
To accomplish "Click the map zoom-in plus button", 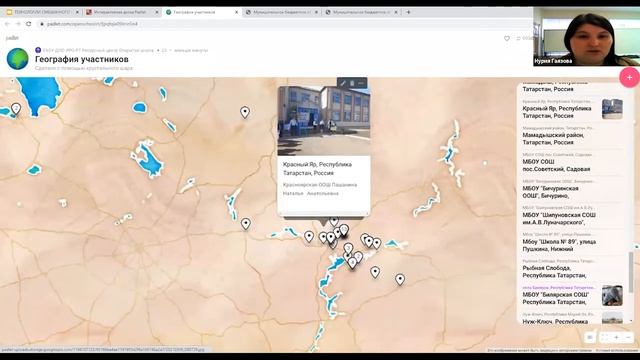I will coord(616,337).
